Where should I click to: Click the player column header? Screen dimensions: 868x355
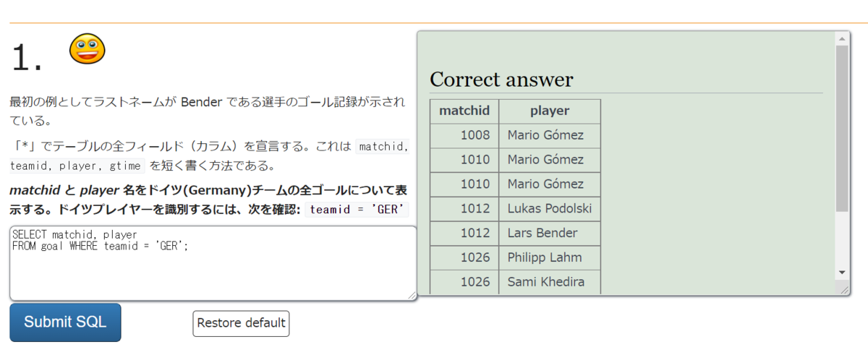[x=550, y=111]
